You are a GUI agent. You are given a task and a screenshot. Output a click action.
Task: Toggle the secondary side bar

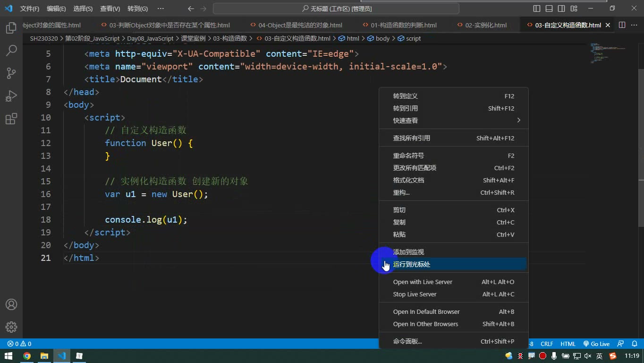pos(561,9)
